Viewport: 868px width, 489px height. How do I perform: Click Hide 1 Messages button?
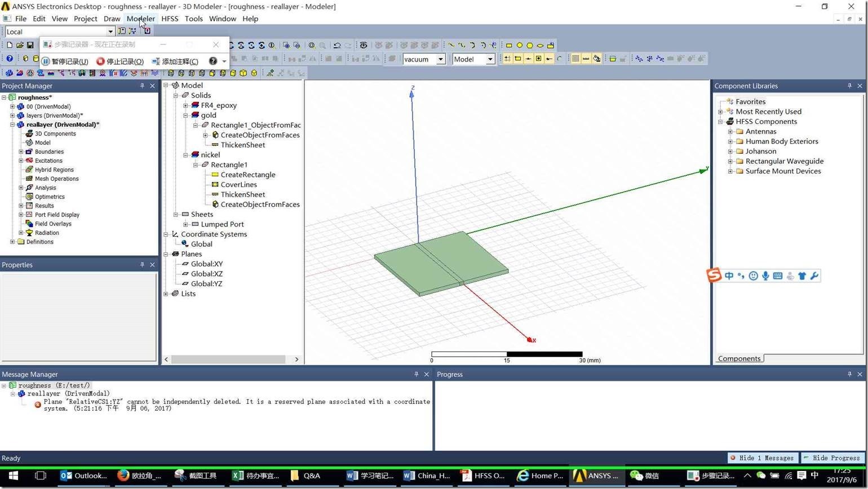tap(762, 458)
